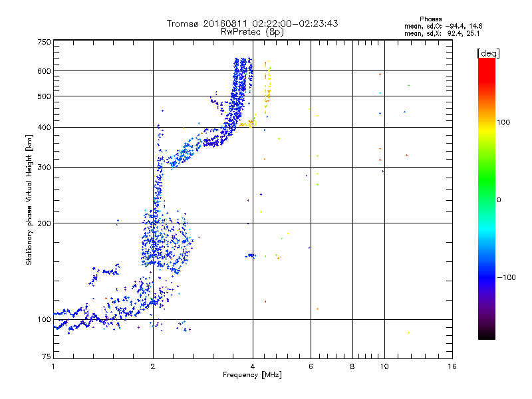
Task: Click the x-axis tick label "10"
Action: pos(384,366)
